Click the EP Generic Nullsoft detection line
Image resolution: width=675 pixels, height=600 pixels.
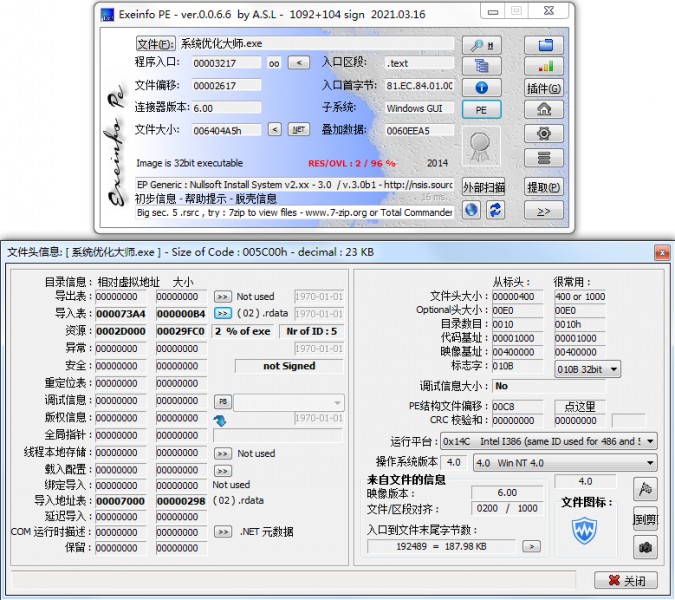point(294,185)
